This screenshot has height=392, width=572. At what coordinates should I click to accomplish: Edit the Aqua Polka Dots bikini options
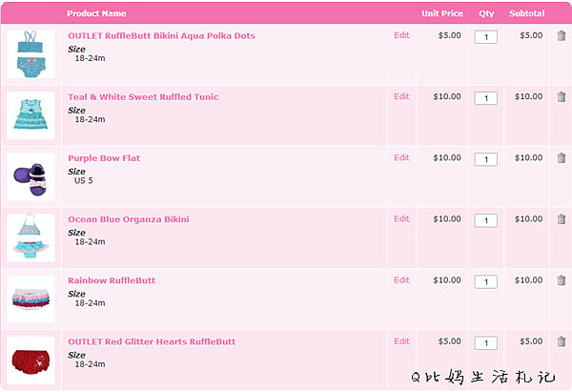[401, 35]
